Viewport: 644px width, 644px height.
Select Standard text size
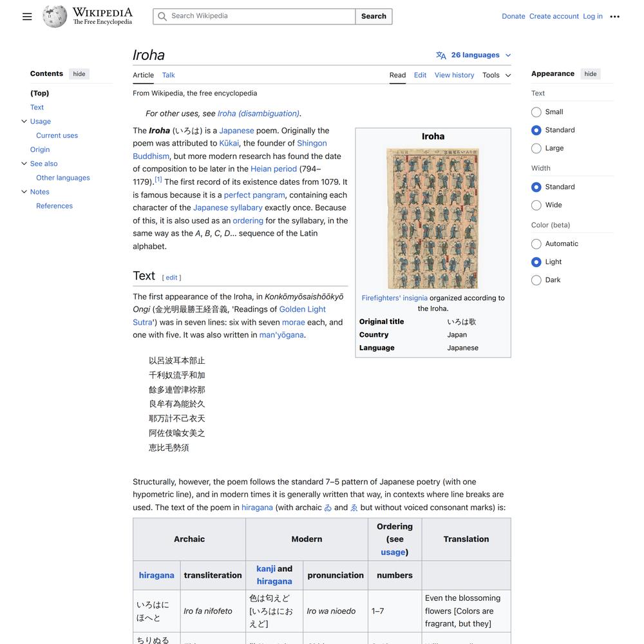tap(536, 130)
